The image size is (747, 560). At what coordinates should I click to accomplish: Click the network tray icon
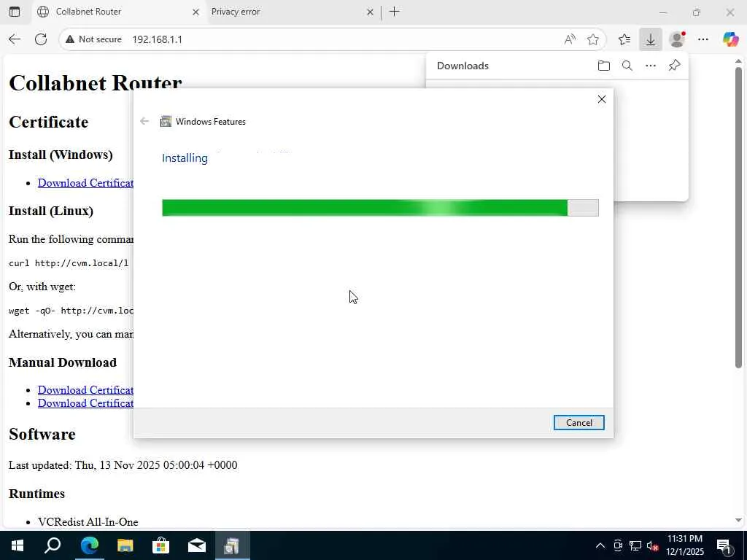635,545
